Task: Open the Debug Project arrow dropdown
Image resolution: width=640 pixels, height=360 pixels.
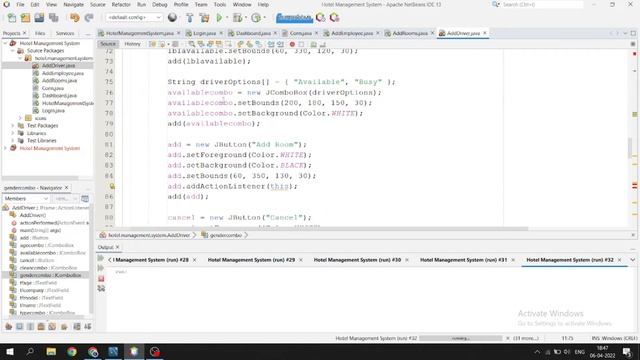Action: [x=245, y=18]
